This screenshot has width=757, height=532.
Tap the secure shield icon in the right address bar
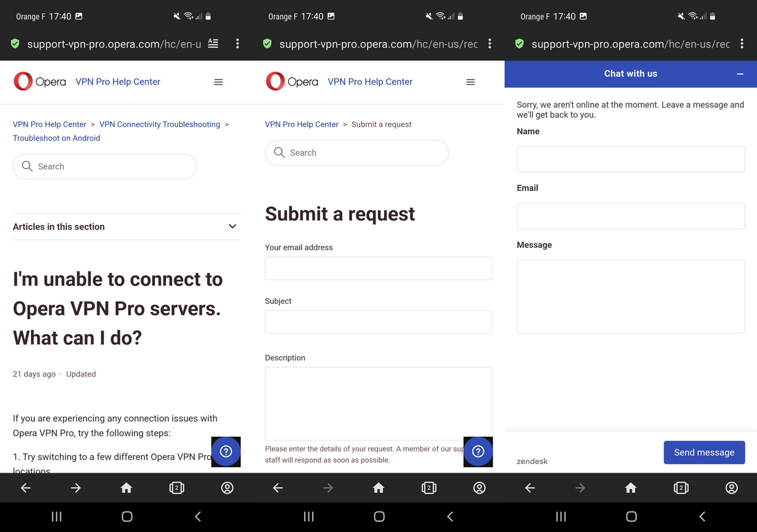[519, 44]
